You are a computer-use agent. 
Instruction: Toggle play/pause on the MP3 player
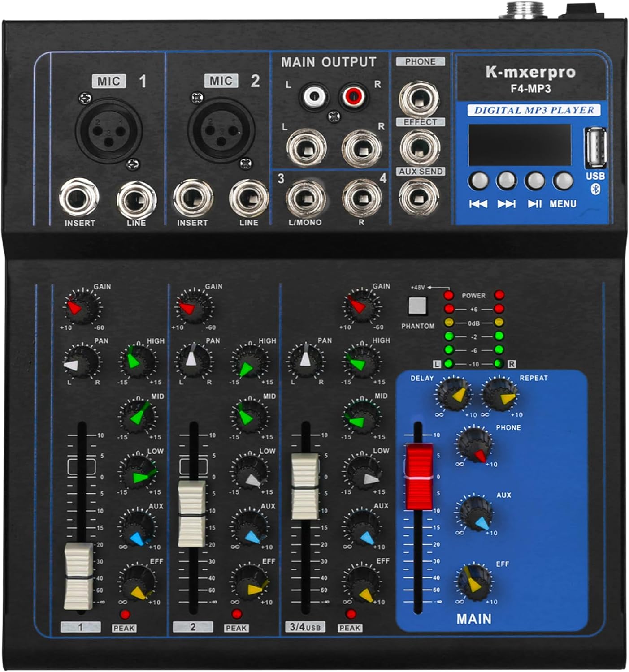coord(534,181)
